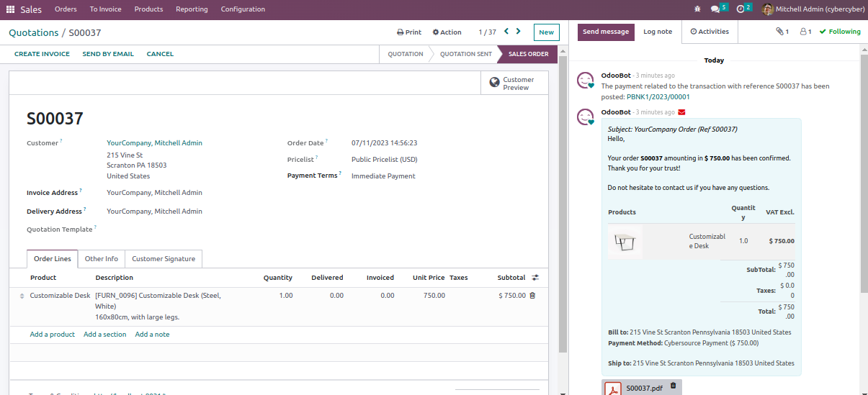Open customer link YourCompany, Mitchell Admin
Viewport: 868px width, 395px height.
pos(154,143)
